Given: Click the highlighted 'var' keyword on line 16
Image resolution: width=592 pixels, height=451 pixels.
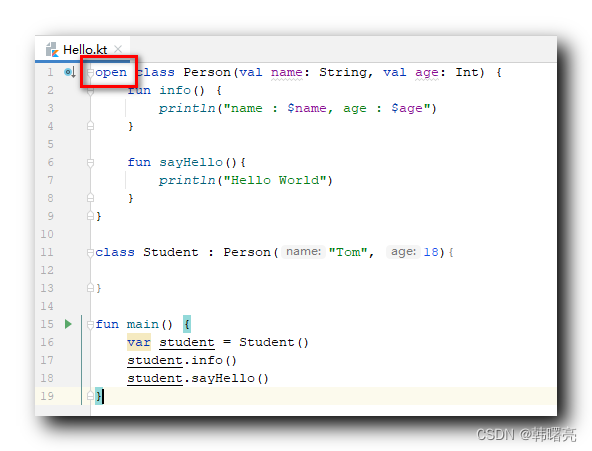Looking at the screenshot, I should click(x=139, y=342).
